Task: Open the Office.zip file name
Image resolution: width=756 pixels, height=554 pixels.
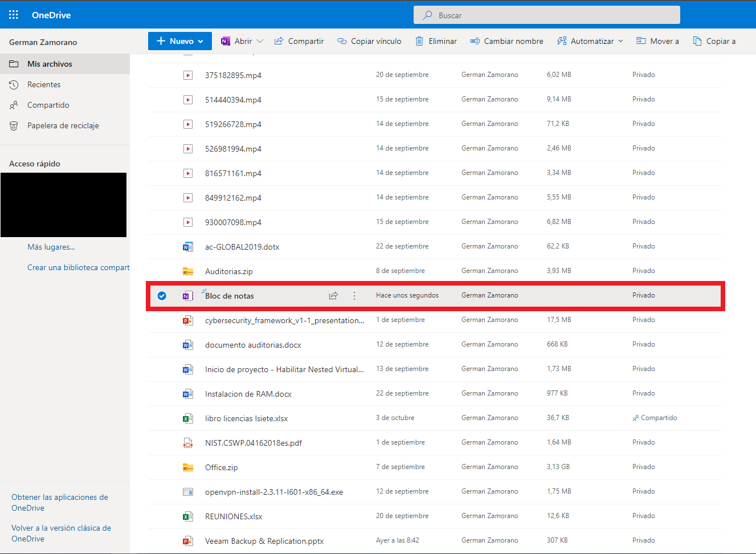Action: click(x=222, y=467)
